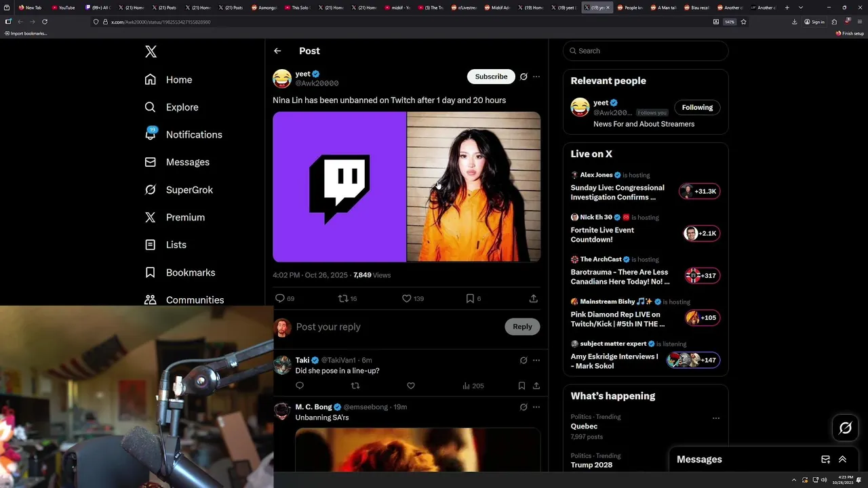
Task: Click browser Sign in button
Action: coord(814,22)
